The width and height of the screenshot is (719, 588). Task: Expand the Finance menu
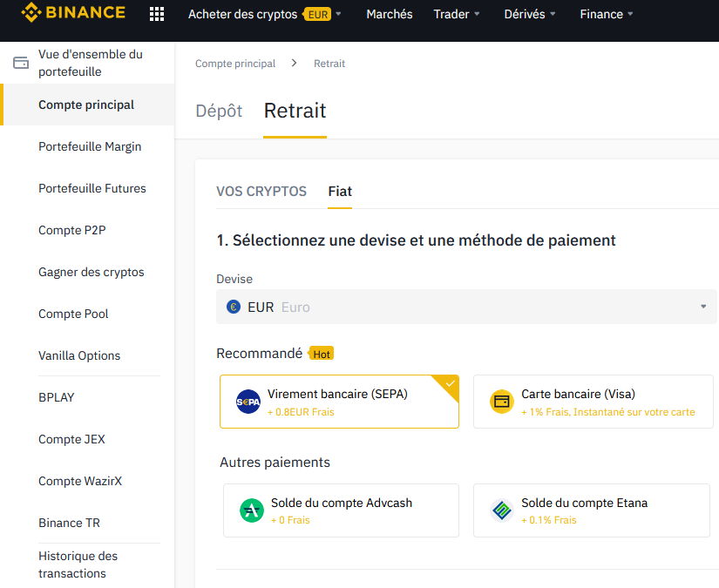[x=607, y=14]
